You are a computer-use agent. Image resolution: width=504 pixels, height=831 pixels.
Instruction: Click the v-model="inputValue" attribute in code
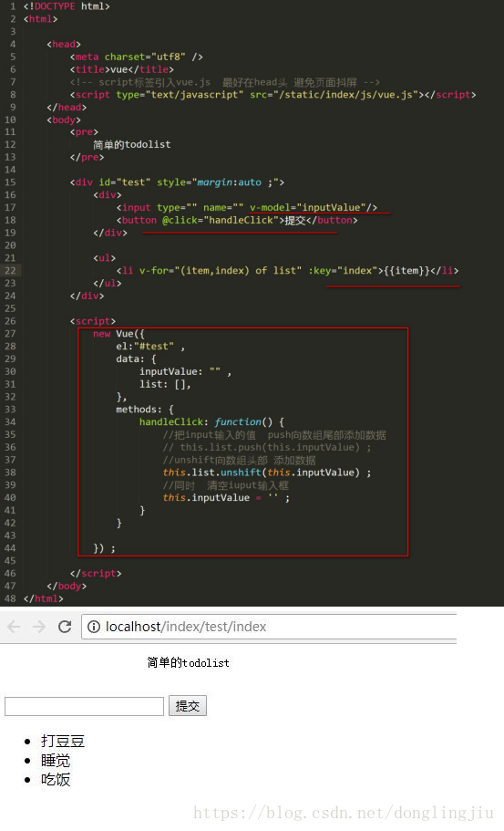307,207
